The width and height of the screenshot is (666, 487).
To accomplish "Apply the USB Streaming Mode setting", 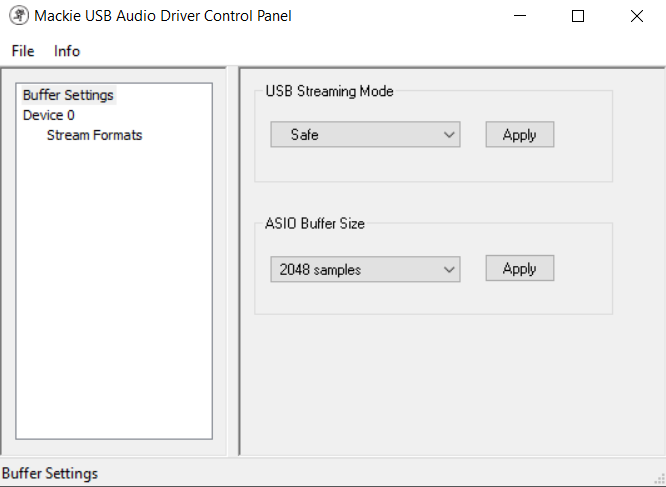I will pyautogui.click(x=520, y=135).
